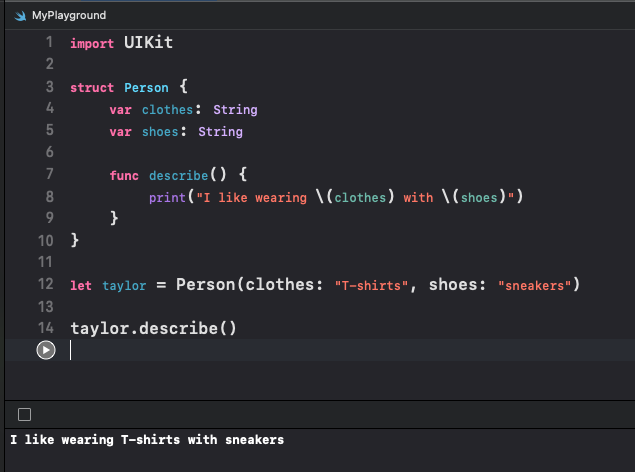Click the 'var' keyword on line 4
The height and width of the screenshot is (472, 635).
tap(120, 110)
